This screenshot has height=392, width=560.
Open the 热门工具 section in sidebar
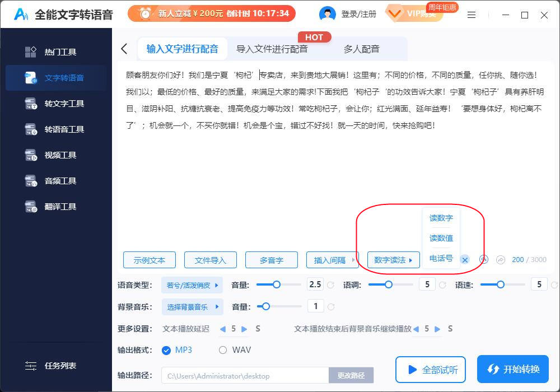tap(56, 52)
